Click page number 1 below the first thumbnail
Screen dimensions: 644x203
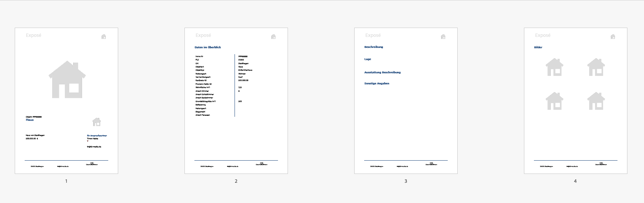[x=66, y=181]
